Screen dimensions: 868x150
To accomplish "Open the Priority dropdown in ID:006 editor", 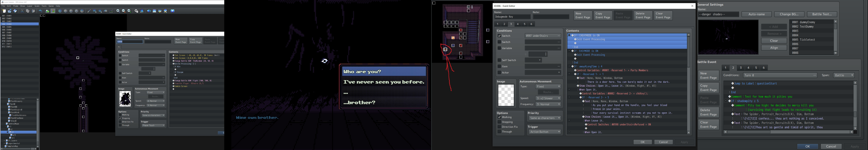I will 545,118.
